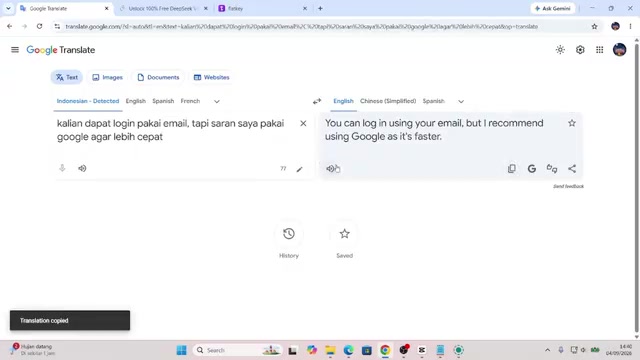Rate this translation feedback icon
Screen dimensions: 640x360
[x=552, y=169]
